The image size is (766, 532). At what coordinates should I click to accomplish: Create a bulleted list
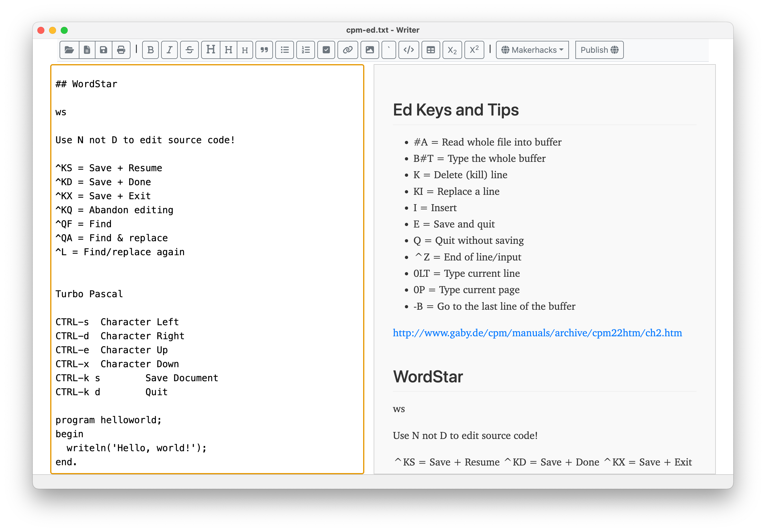tap(284, 50)
